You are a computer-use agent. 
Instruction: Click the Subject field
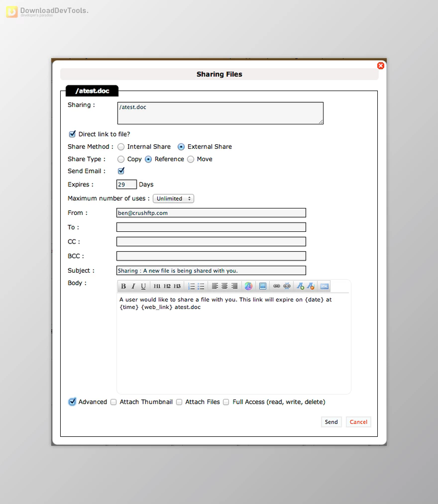click(x=211, y=270)
